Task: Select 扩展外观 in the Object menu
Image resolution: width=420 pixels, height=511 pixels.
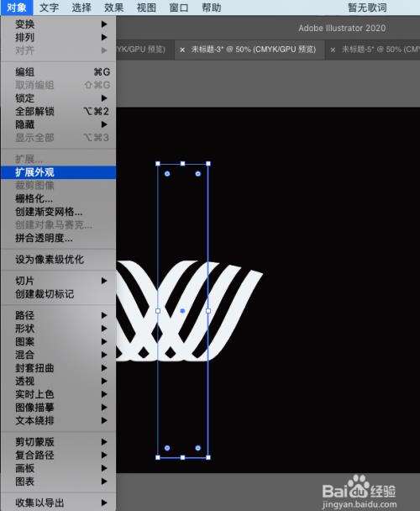Action: click(x=58, y=172)
